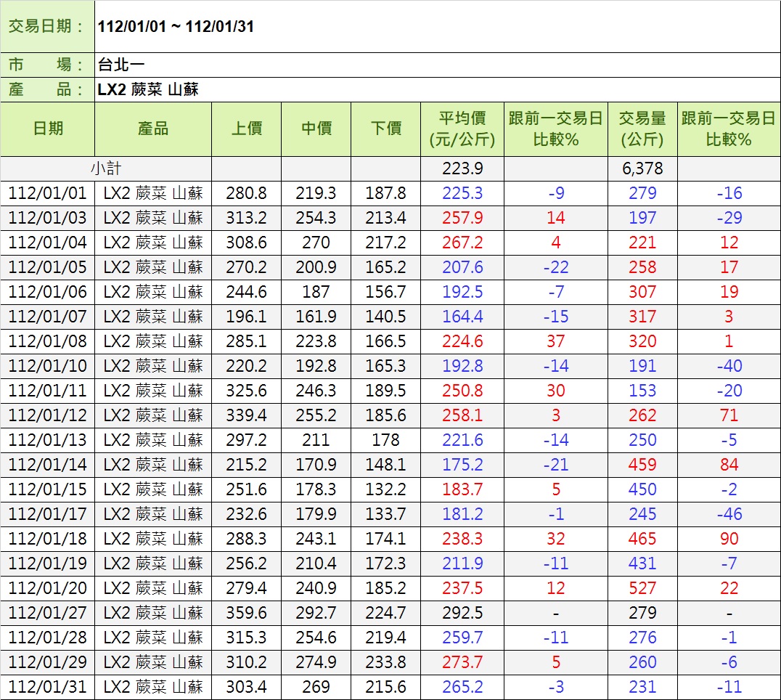Image resolution: width=781 pixels, height=700 pixels.
Task: Click the highest upper price 359.6
Action: pyautogui.click(x=246, y=613)
